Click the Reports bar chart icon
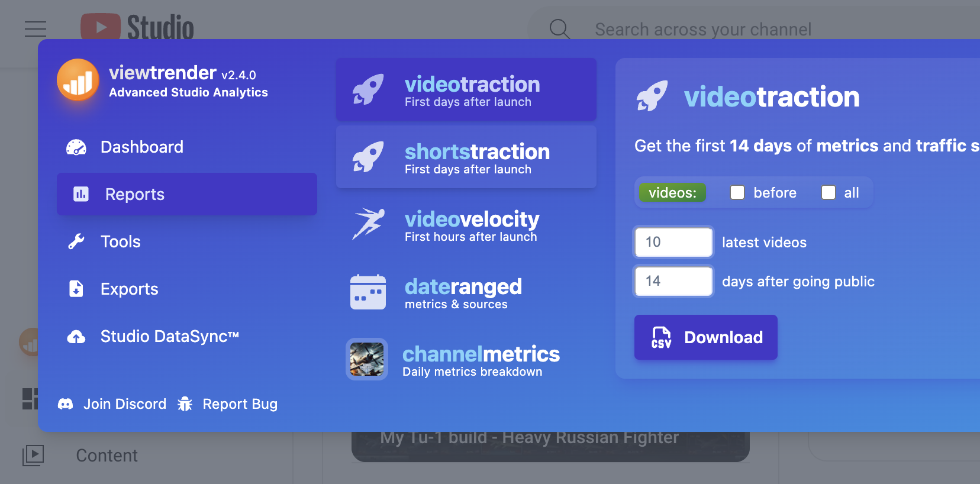 coord(81,194)
